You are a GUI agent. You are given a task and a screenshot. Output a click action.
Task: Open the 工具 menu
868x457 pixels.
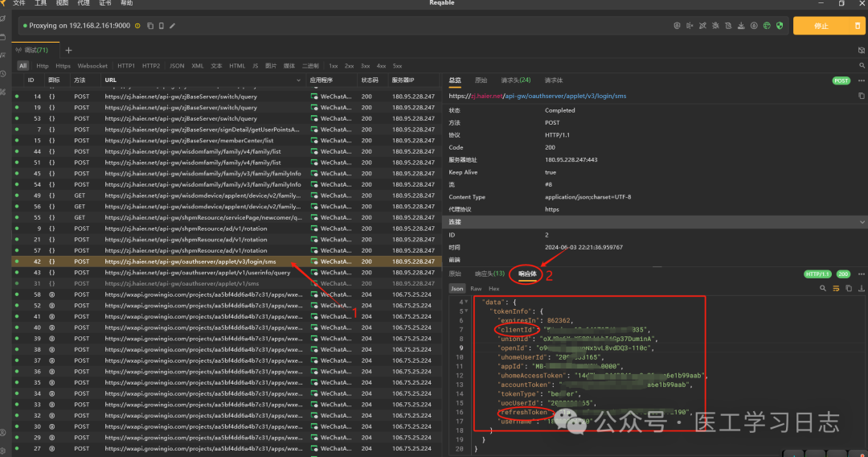point(40,3)
